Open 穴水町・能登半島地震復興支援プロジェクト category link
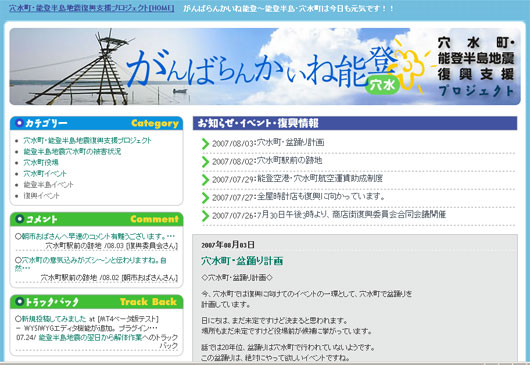This screenshot has width=530, height=365. [87, 140]
